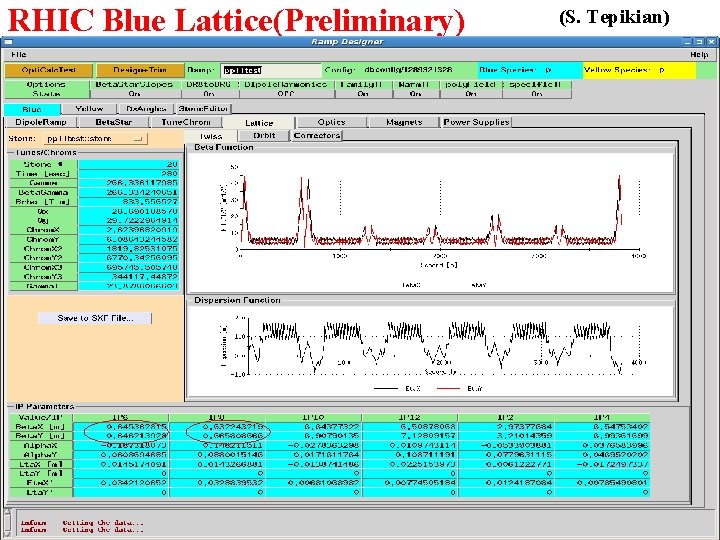Click the ChromX2 value cell

point(129,248)
